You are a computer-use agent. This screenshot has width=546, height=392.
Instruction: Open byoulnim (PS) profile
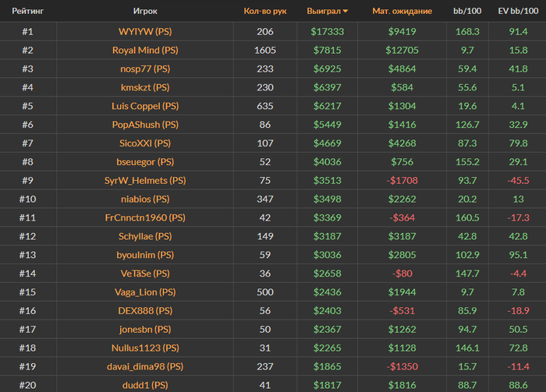tap(145, 255)
